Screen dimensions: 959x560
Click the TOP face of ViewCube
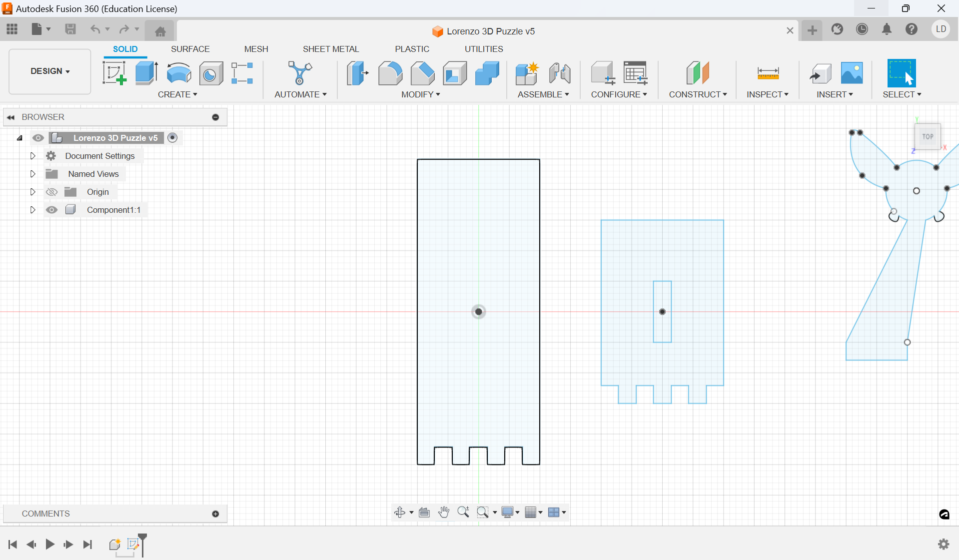[928, 137]
